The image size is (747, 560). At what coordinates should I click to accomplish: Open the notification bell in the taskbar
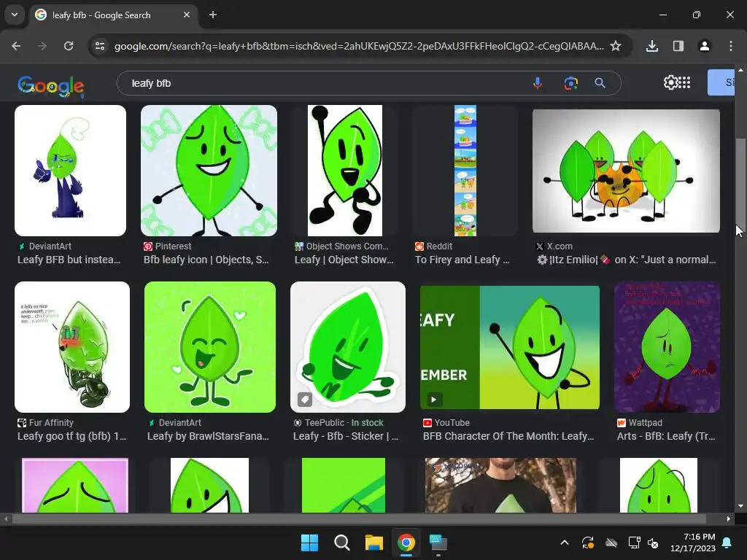tap(727, 542)
